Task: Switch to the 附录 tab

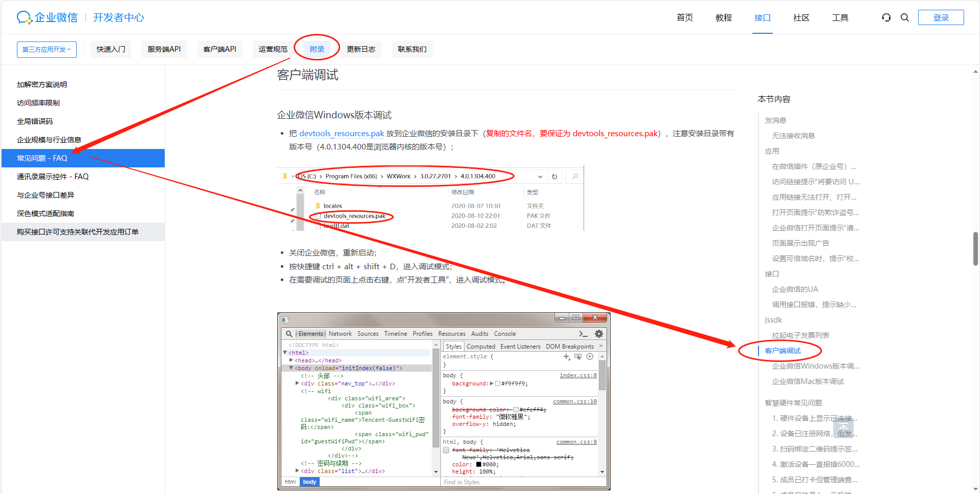Action: (x=317, y=49)
